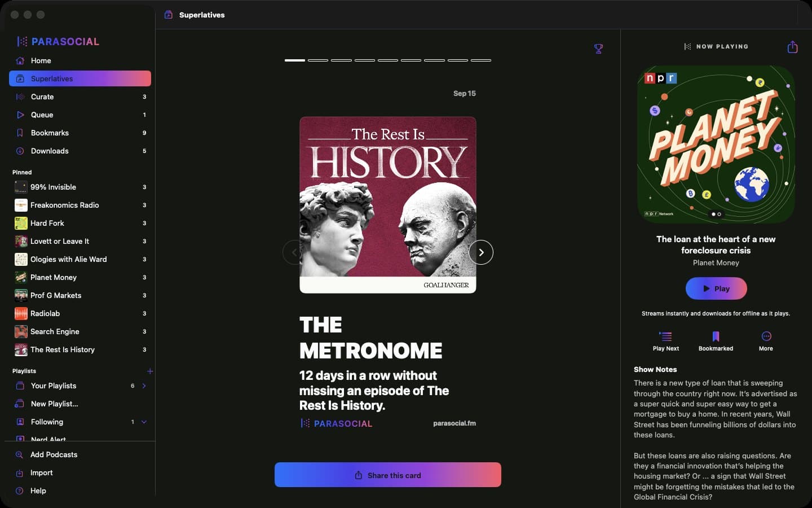
Task: Open pinned podcast Ologies with Alie Ward
Action: coord(80,259)
